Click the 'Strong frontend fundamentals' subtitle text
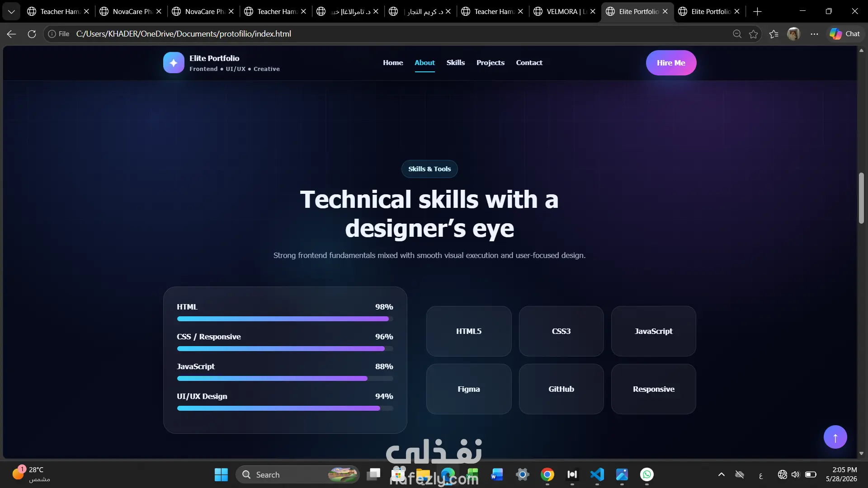This screenshot has height=488, width=868. pyautogui.click(x=429, y=255)
